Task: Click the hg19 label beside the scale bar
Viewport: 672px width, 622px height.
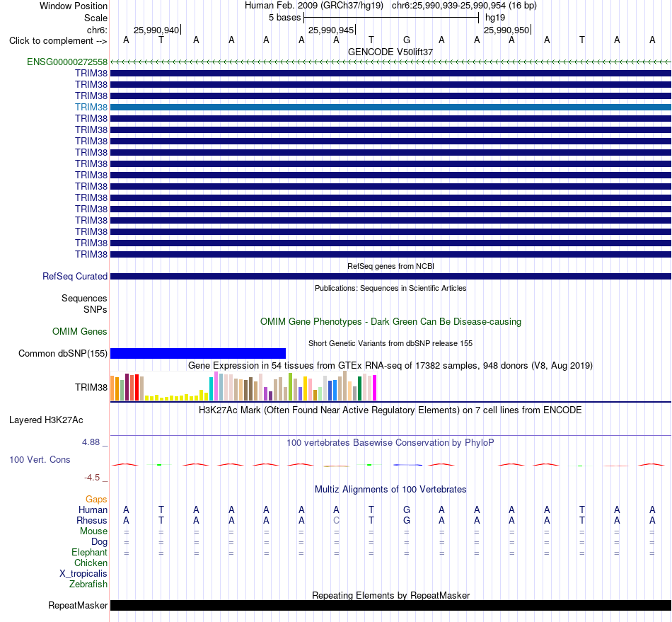Action: tap(495, 18)
